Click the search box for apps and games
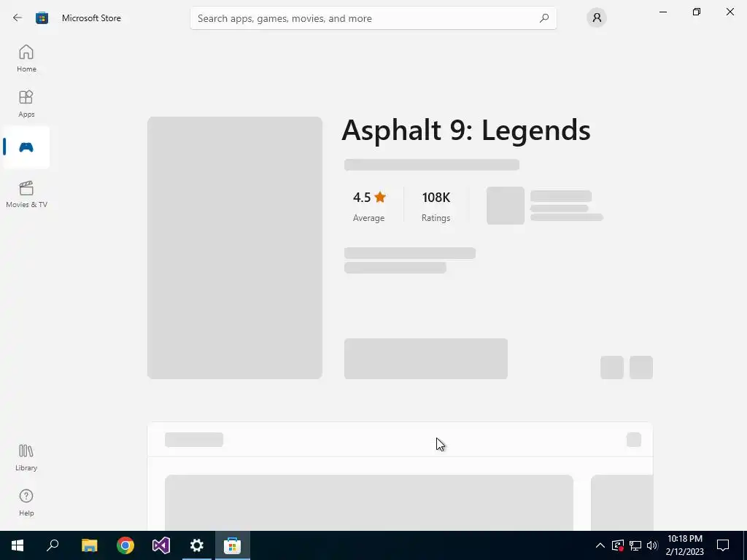Image resolution: width=747 pixels, height=560 pixels. tap(373, 18)
